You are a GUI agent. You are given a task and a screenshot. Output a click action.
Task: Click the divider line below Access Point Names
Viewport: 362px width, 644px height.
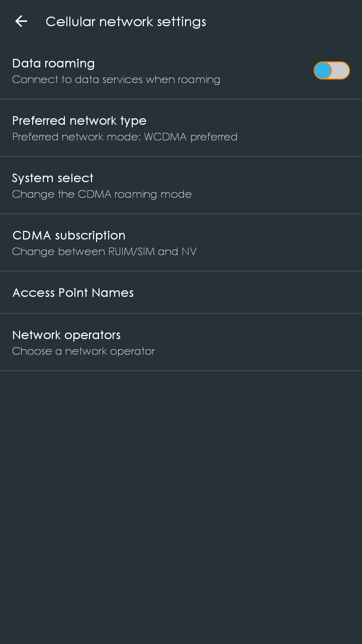pos(181,313)
